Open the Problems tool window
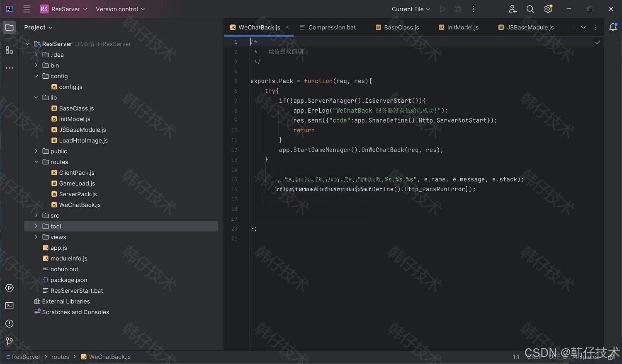The height and width of the screenshot is (364, 622). click(9, 323)
